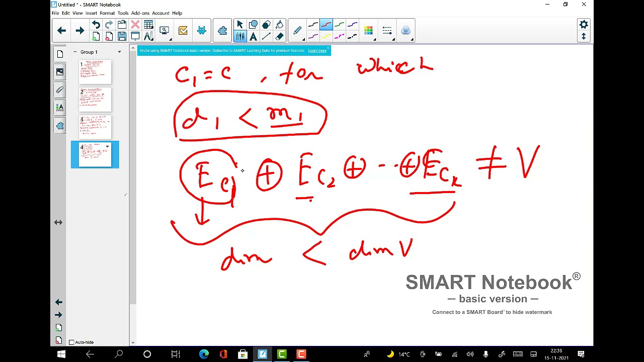The image size is (644, 362).
Task: Open the response checkmark tool
Action: 183,31
